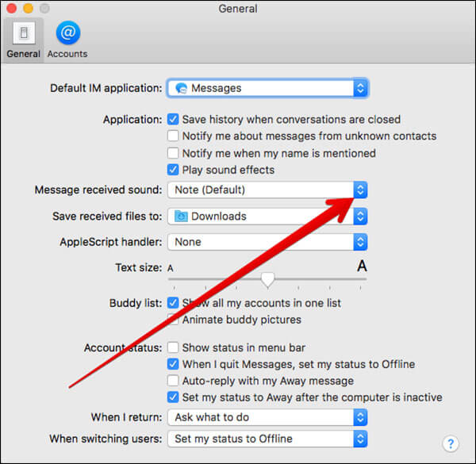Toggle set my status to Offline on quit

pos(173,364)
